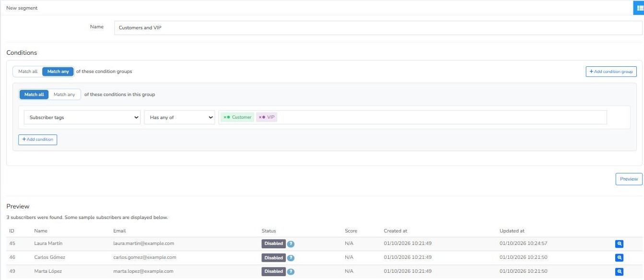Click the Created at column header
The image size is (644, 280).
(x=396, y=231)
